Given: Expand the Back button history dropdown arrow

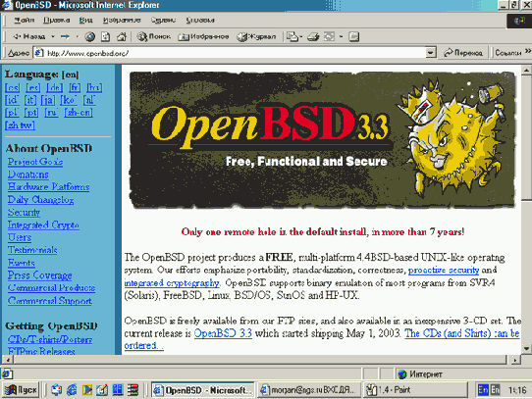Looking at the screenshot, I should [53, 36].
